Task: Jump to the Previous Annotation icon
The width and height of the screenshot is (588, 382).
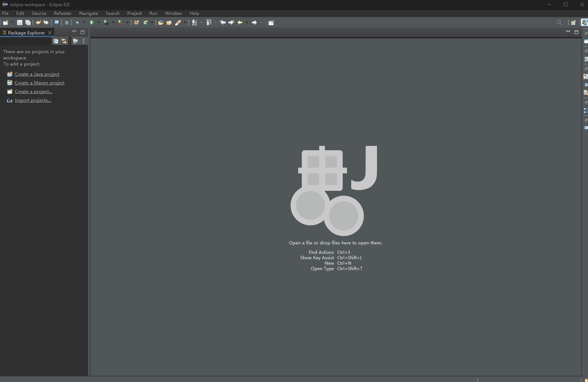Action: pyautogui.click(x=209, y=22)
